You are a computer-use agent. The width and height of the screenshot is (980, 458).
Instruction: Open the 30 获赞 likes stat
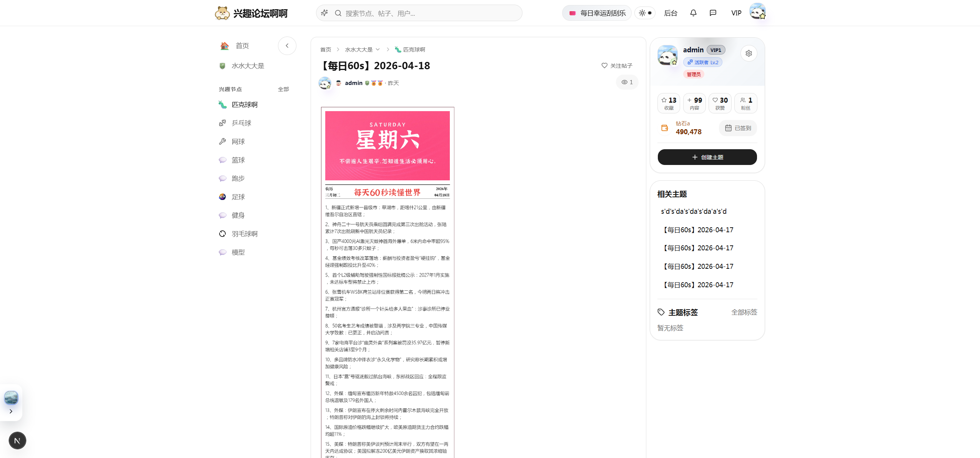(x=720, y=103)
